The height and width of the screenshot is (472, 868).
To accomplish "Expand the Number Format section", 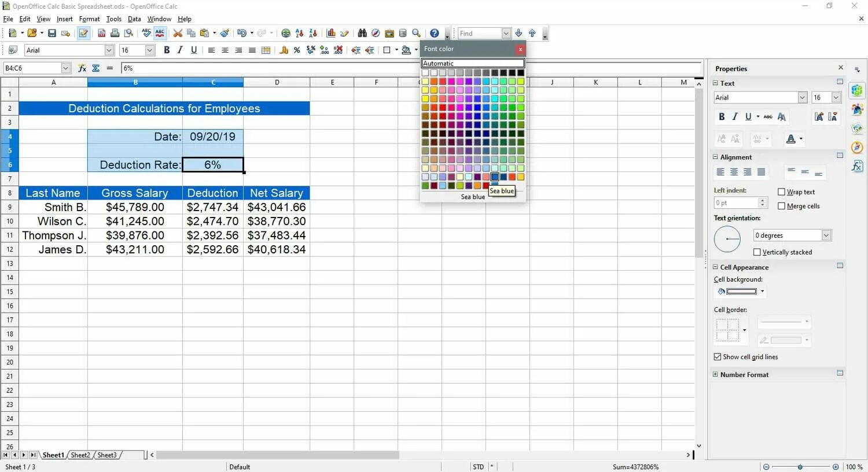I will pyautogui.click(x=715, y=375).
